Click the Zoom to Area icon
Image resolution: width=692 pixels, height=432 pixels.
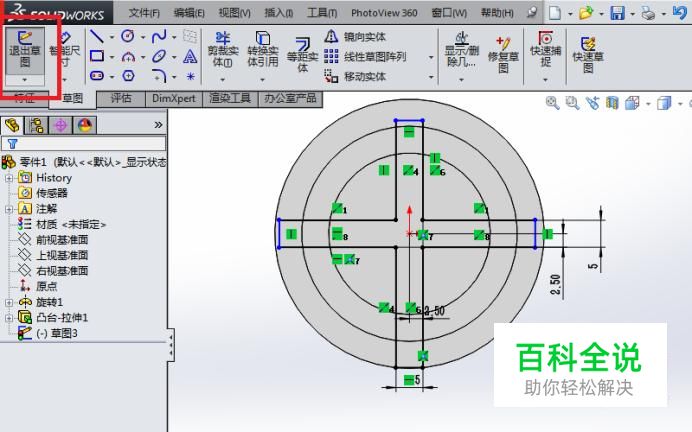[x=572, y=103]
